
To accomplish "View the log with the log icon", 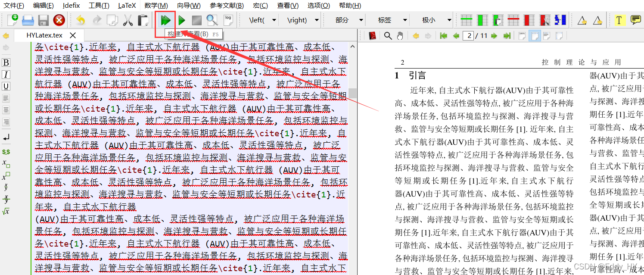I will [228, 20].
